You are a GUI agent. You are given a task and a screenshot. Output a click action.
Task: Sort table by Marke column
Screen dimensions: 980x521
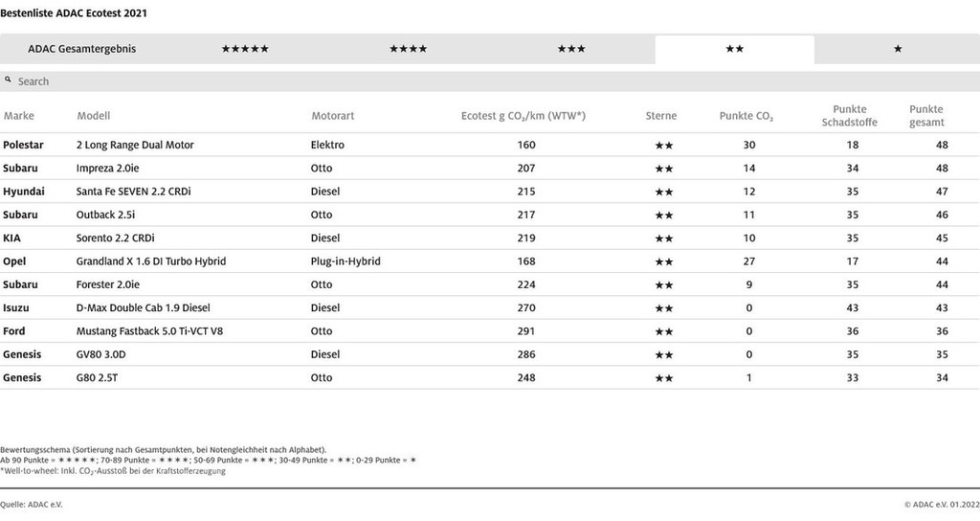coord(19,116)
